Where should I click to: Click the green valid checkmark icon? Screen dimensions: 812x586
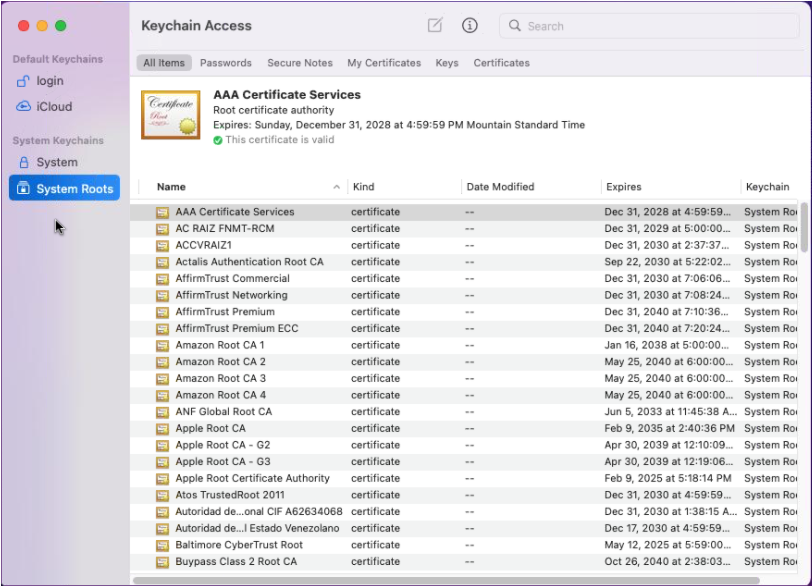(218, 140)
